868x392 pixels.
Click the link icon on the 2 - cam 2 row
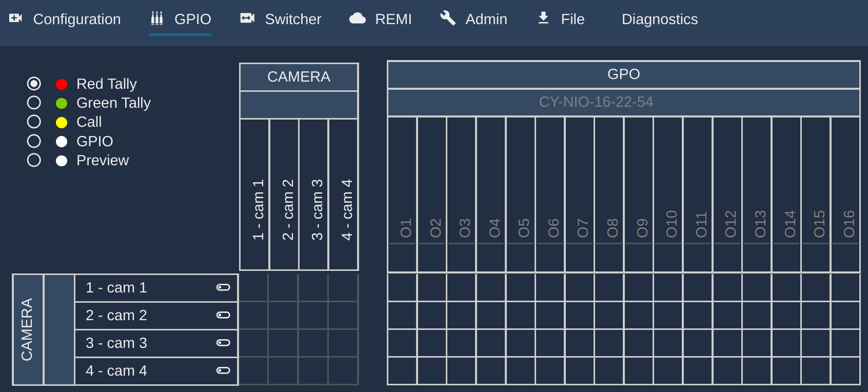223,315
